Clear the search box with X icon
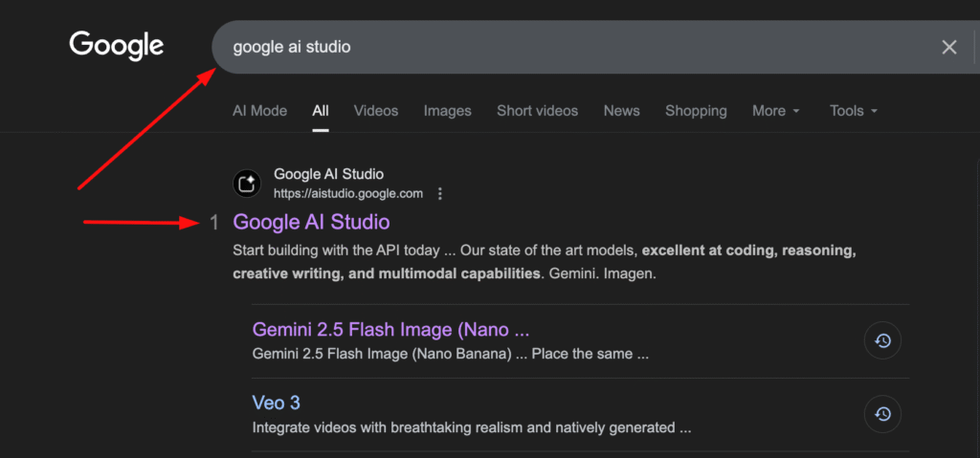The width and height of the screenshot is (980, 458). point(948,47)
